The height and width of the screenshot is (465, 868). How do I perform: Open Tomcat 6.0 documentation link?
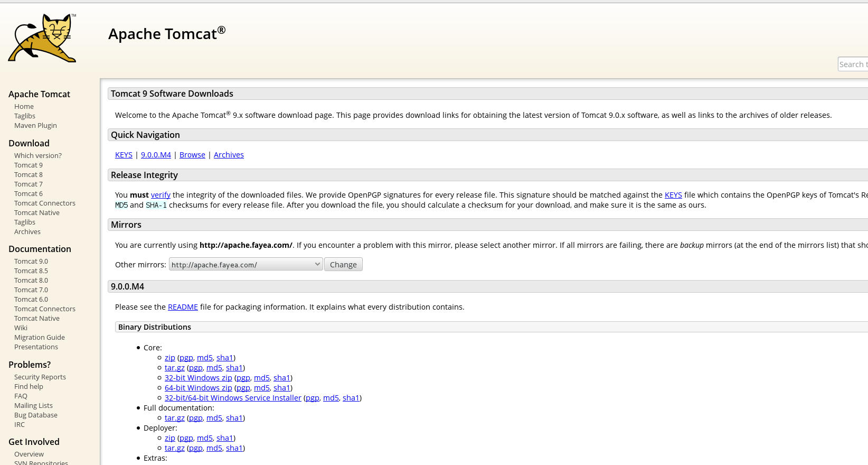pos(31,299)
